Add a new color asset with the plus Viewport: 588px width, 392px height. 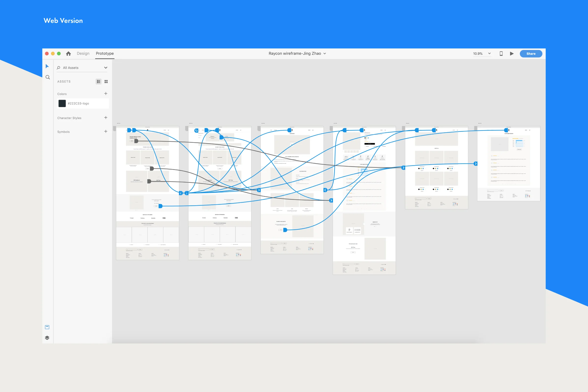pyautogui.click(x=106, y=93)
